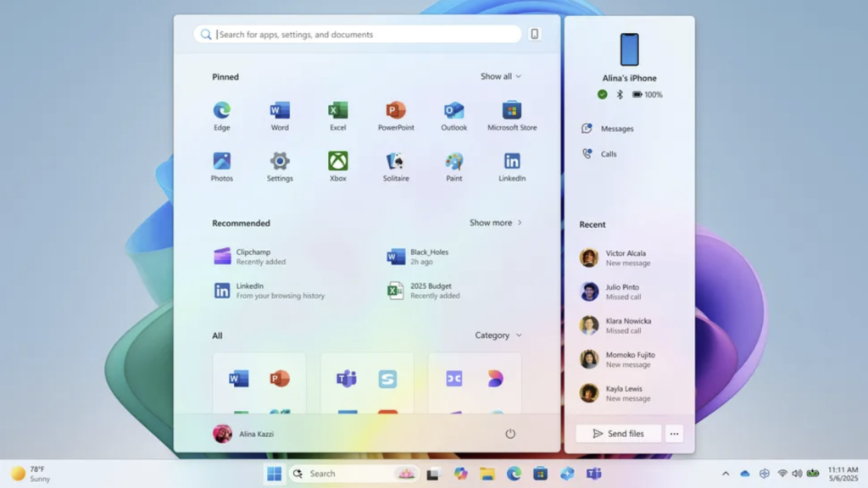868x488 pixels.
Task: Open Word in All apps category tile
Action: point(238,379)
